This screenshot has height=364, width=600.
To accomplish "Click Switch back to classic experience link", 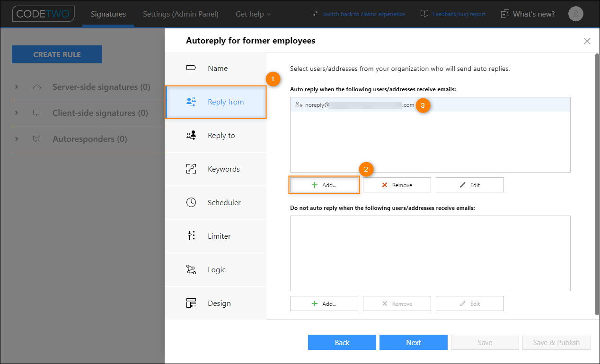I will click(x=364, y=14).
